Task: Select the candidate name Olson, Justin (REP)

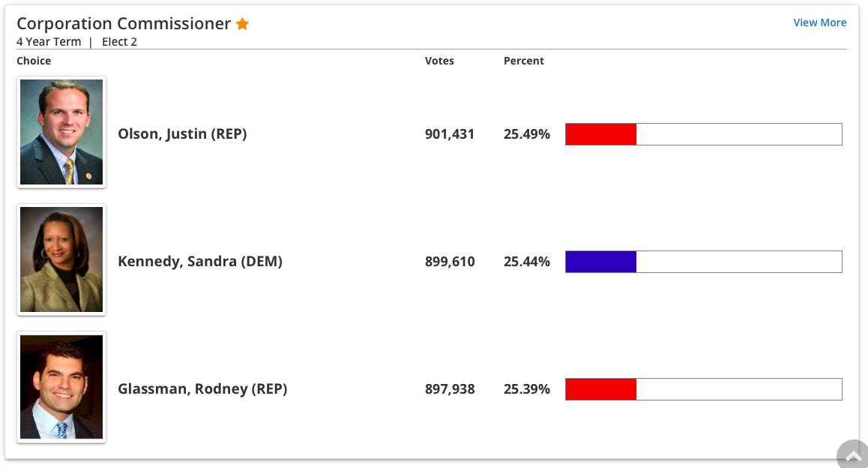Action: (182, 134)
